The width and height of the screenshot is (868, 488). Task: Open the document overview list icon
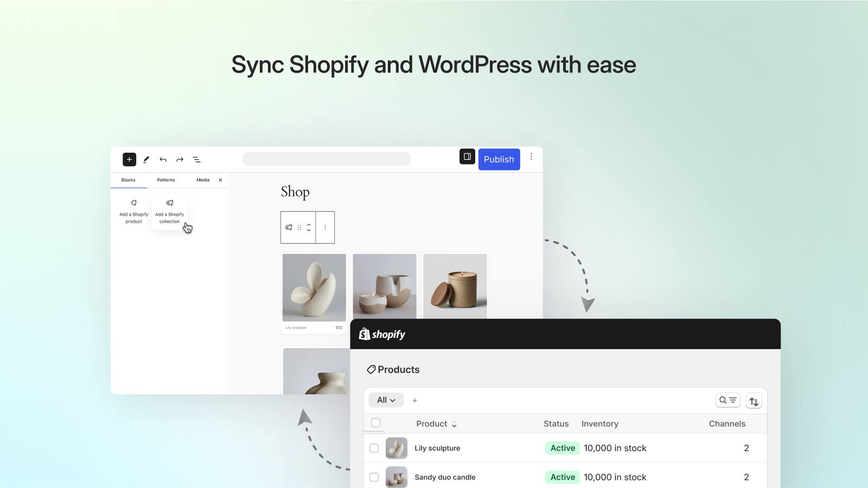196,159
